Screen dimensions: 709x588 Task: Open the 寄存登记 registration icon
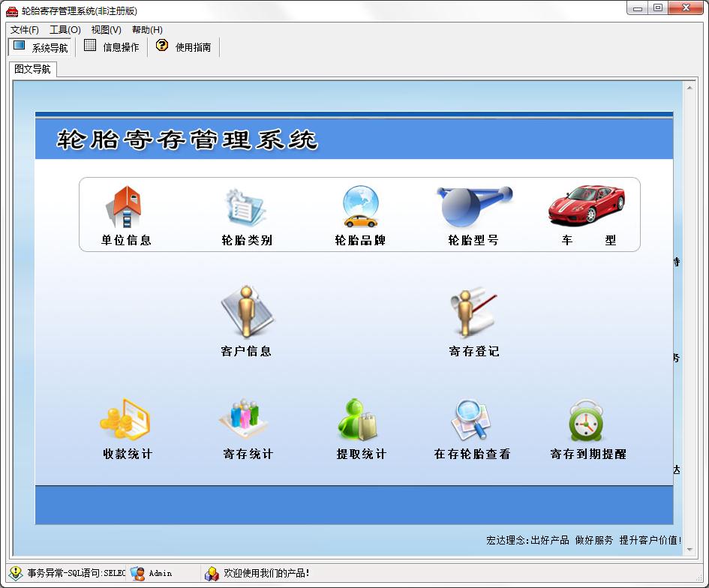pos(474,312)
